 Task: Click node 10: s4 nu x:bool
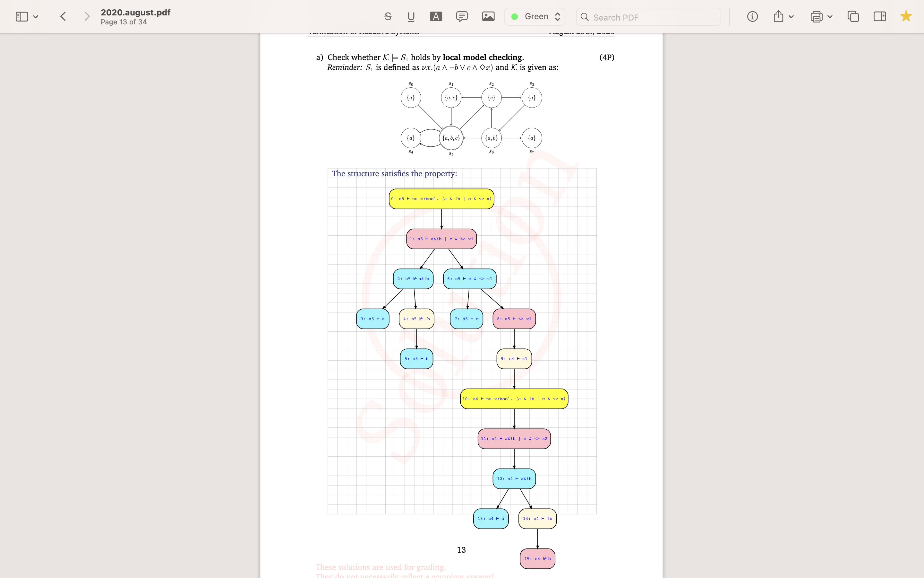[x=514, y=399]
